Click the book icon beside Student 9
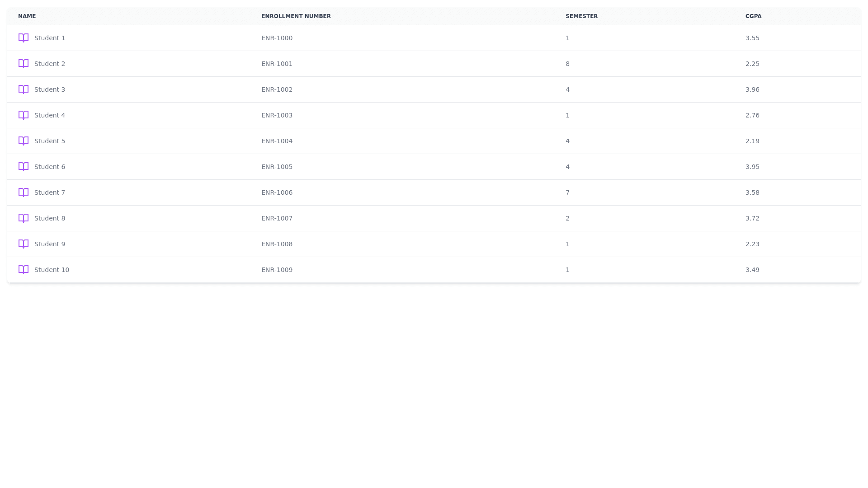Viewport: 868px width, 488px height. (x=24, y=244)
